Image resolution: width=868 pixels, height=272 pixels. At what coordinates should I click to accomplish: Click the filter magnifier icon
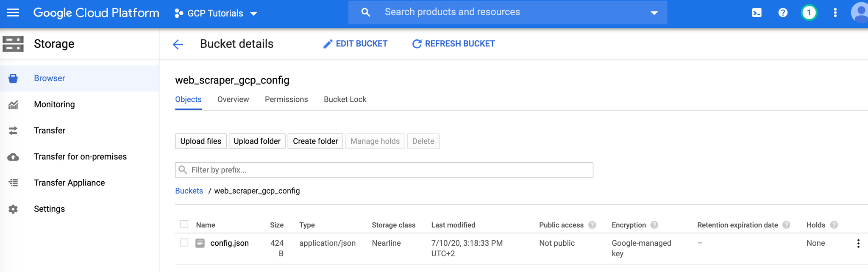(183, 170)
